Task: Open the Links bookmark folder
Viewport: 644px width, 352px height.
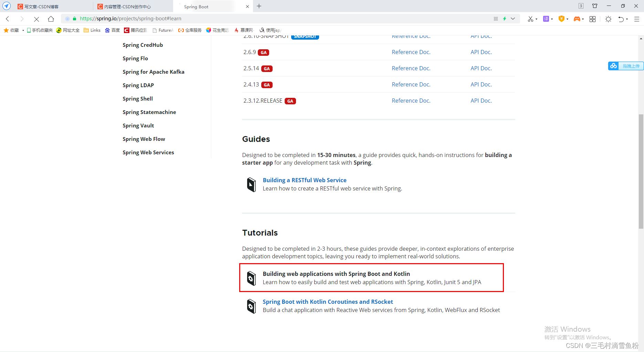Action: point(92,30)
